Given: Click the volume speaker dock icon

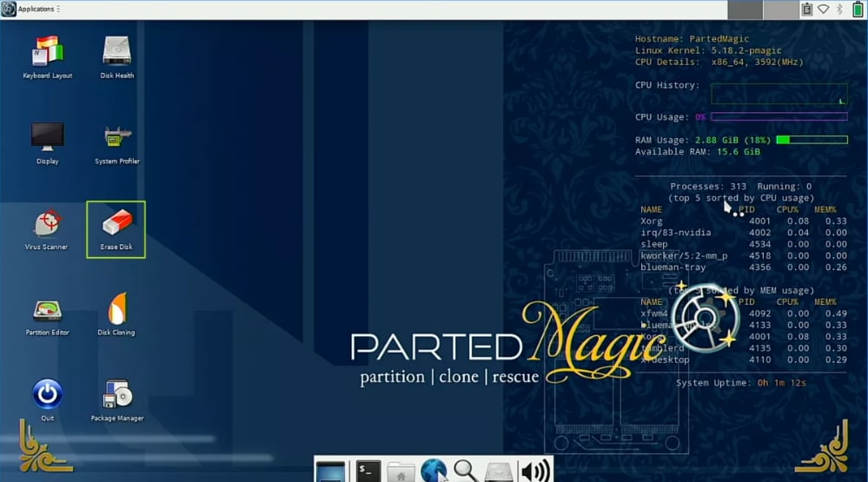Looking at the screenshot, I should tap(534, 472).
